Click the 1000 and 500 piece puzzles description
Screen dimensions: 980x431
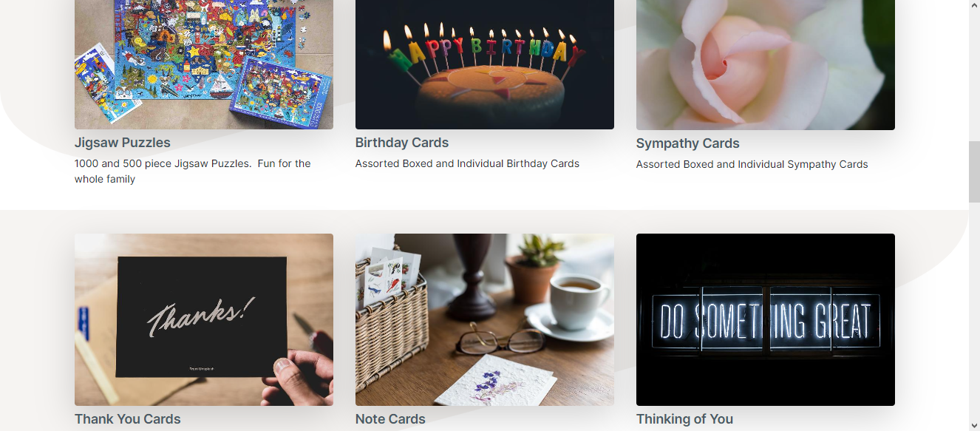pyautogui.click(x=193, y=172)
